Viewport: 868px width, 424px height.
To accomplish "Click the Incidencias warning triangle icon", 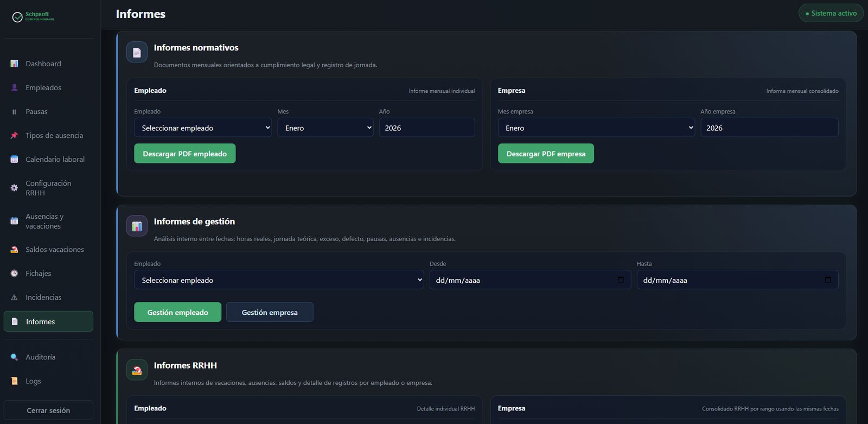I will click(x=14, y=298).
